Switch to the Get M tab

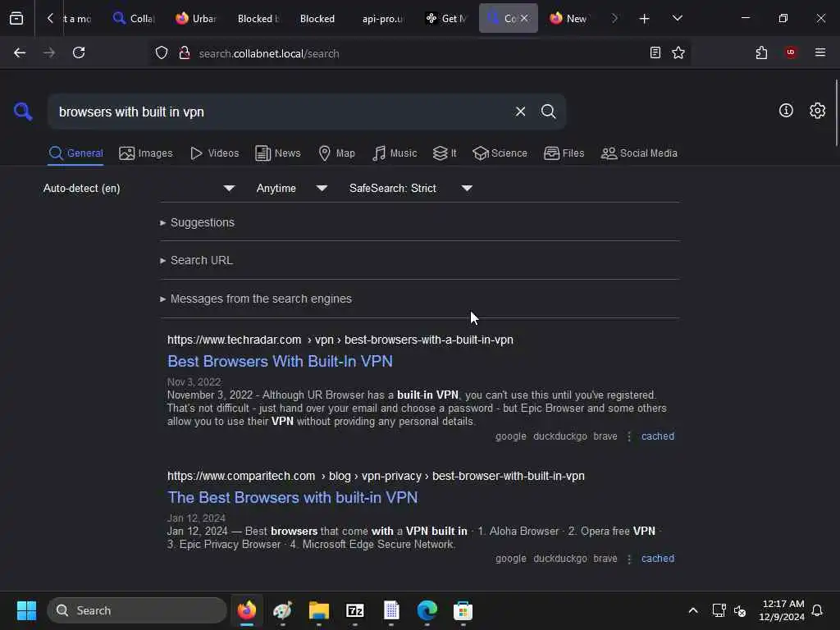point(447,18)
